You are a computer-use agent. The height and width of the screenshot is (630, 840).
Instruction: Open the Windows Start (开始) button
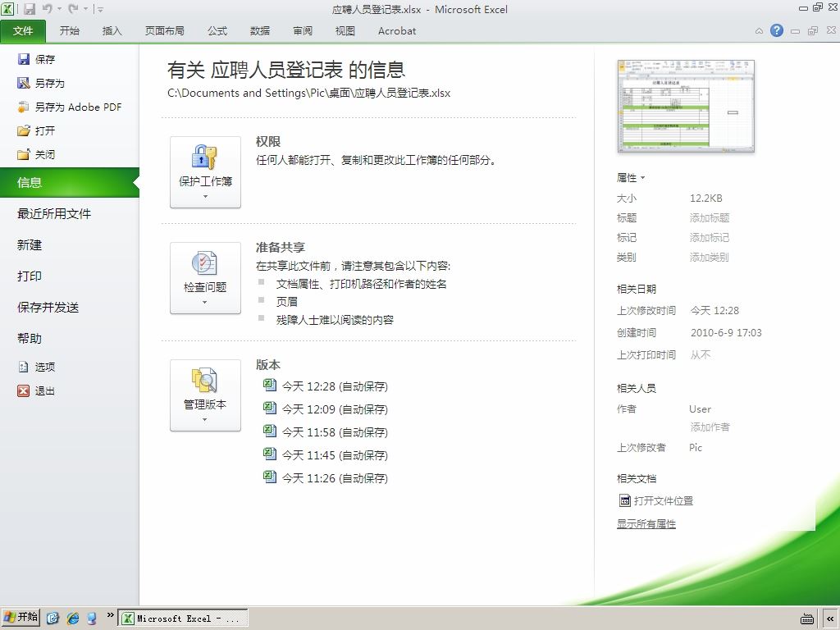21,617
